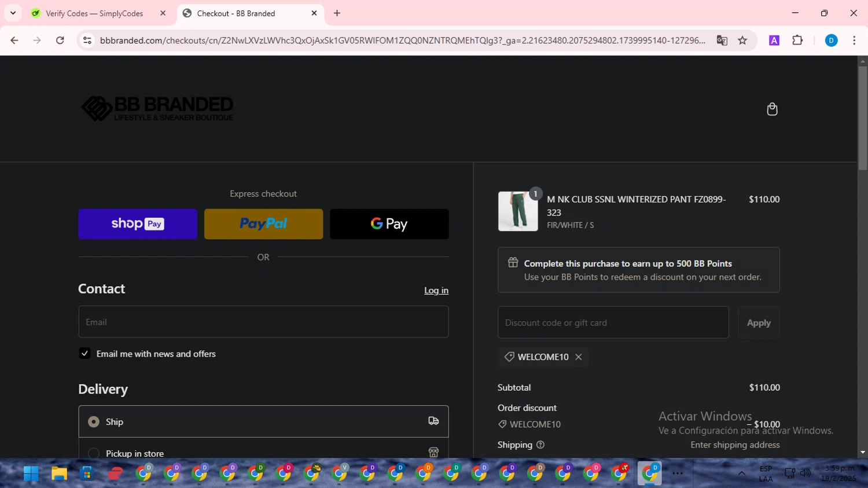This screenshot has height=488, width=868.
Task: Focus the Discount code or gift card field
Action: (613, 322)
